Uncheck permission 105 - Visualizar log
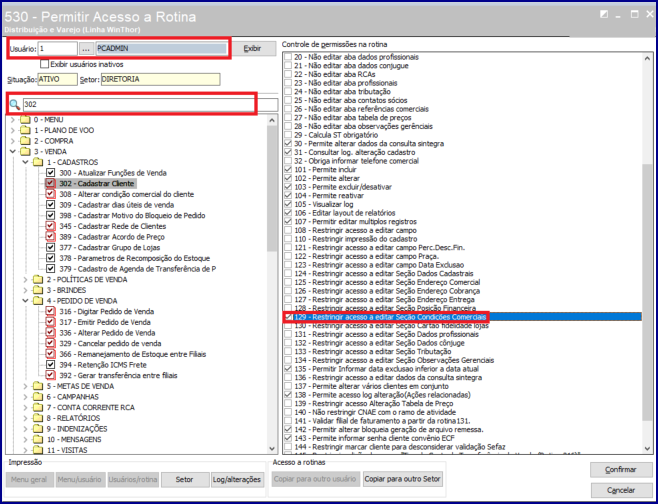The image size is (658, 504). pos(288,204)
